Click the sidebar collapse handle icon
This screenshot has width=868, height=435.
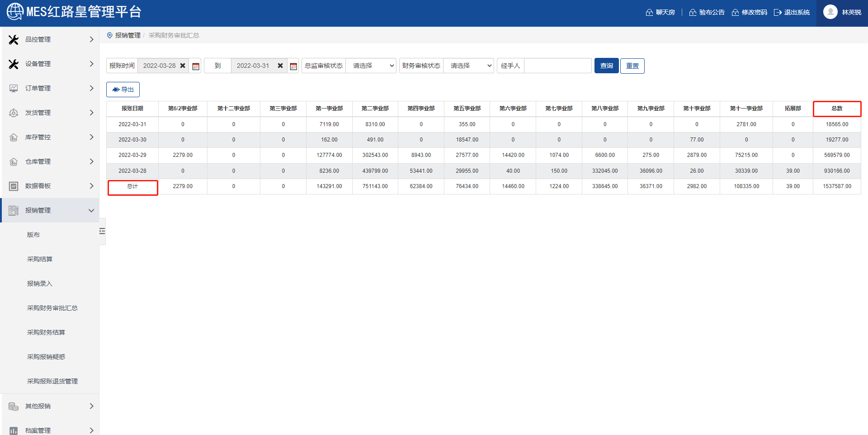102,231
